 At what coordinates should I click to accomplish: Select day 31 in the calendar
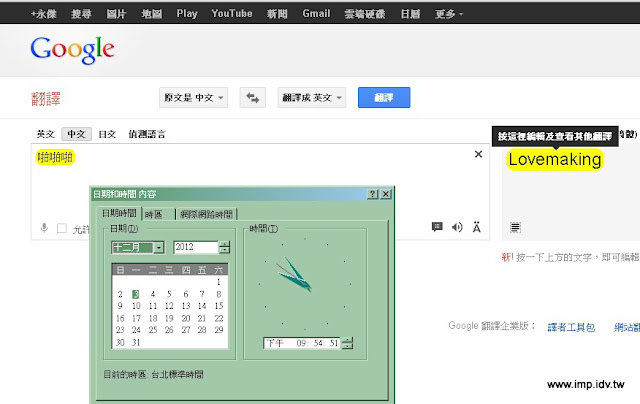pos(136,342)
